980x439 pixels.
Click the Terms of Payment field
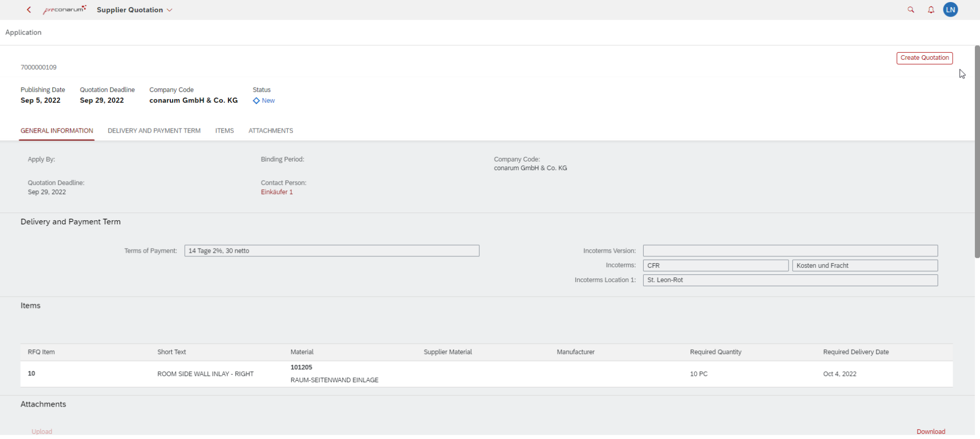332,251
